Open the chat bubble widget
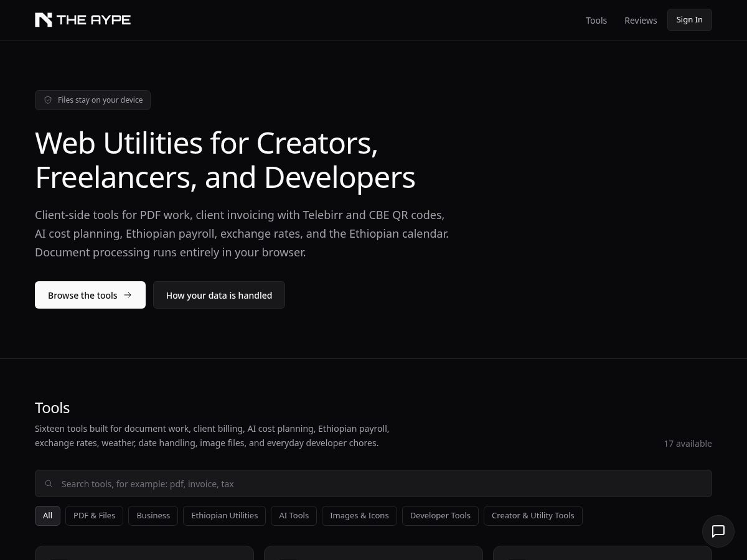This screenshot has width=747, height=560. (718, 531)
